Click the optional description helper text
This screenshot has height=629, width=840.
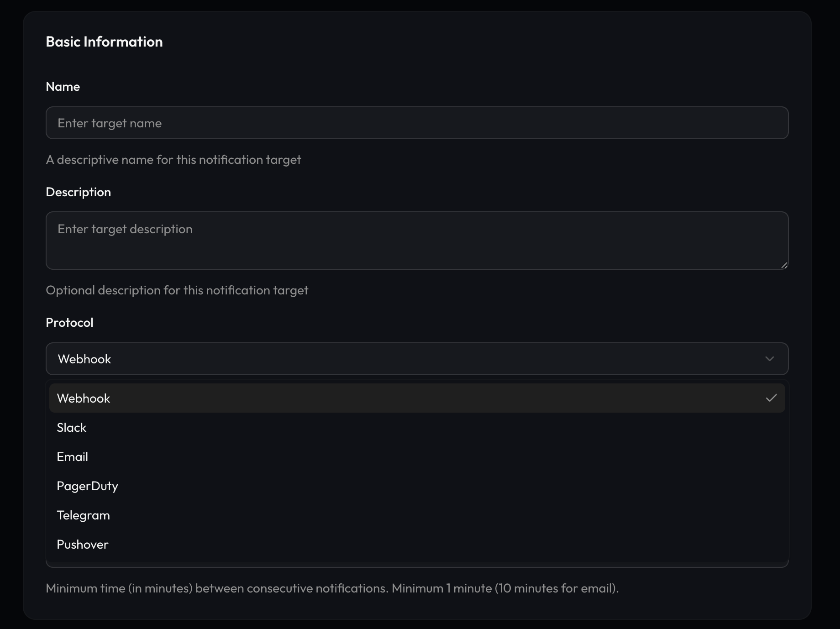(x=177, y=290)
